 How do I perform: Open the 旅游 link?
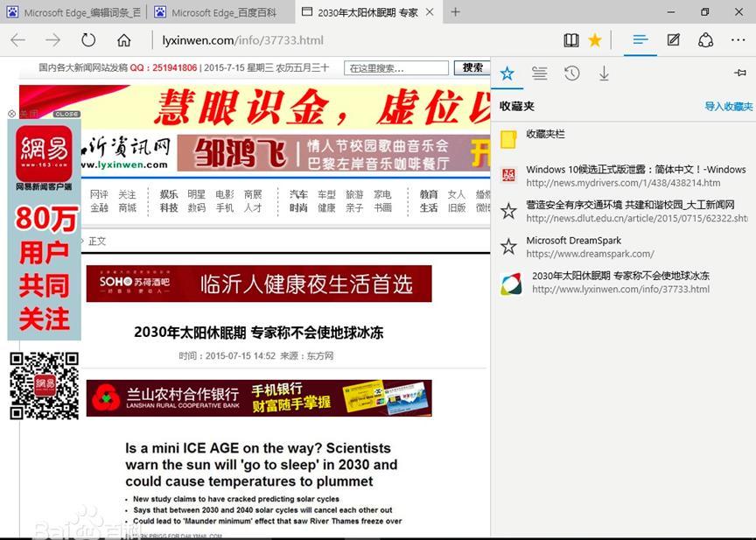tap(354, 194)
